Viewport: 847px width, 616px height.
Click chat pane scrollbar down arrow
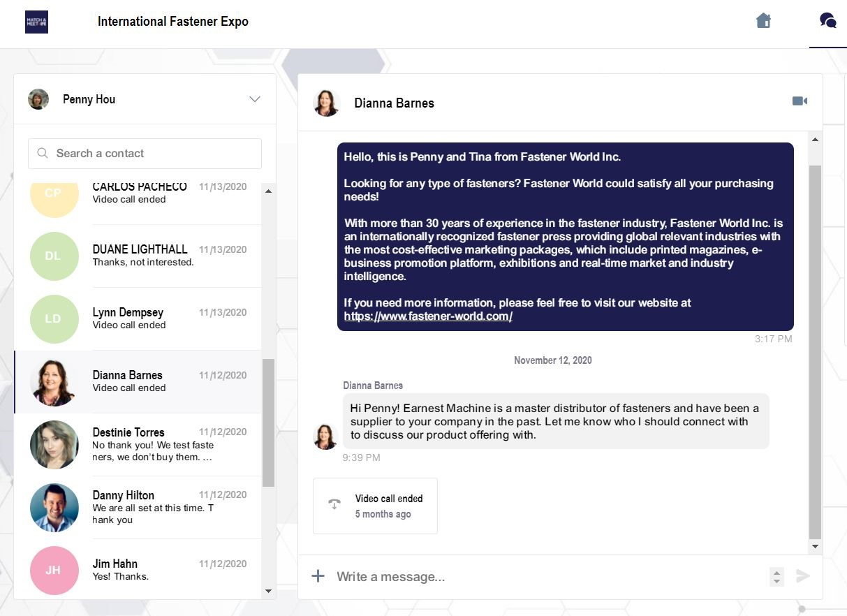[815, 546]
